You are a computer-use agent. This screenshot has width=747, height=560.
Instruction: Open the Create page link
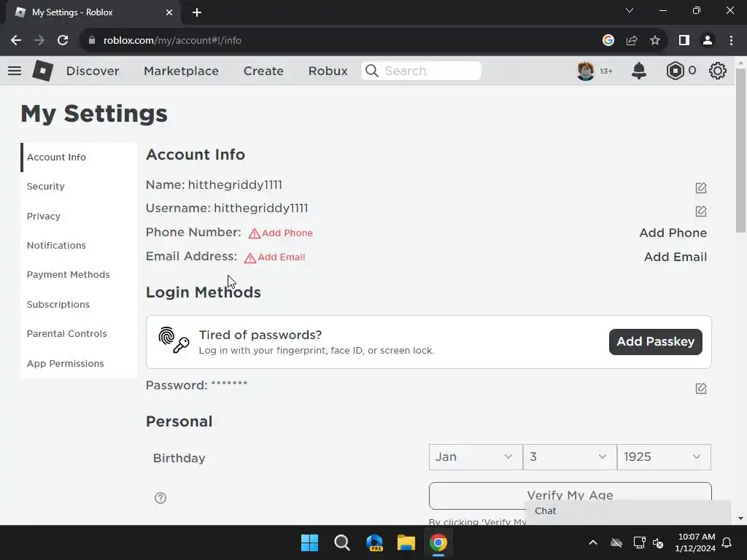point(263,71)
